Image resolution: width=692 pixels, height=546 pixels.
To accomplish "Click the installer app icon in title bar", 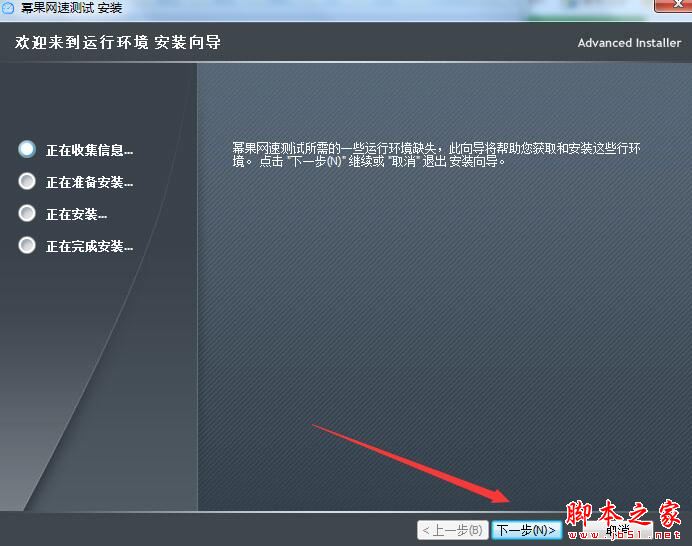I will pyautogui.click(x=8, y=8).
